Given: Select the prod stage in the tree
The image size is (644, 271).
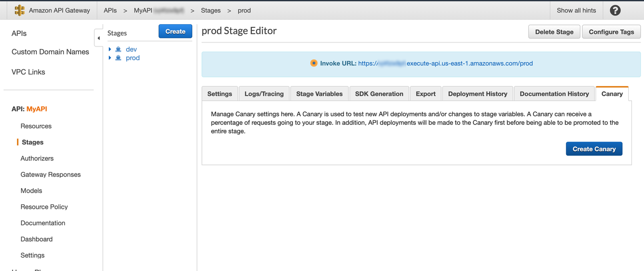Looking at the screenshot, I should point(133,58).
